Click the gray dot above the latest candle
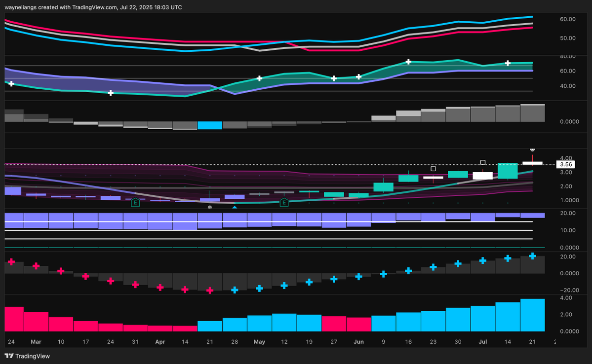This screenshot has width=592, height=364. (x=532, y=149)
